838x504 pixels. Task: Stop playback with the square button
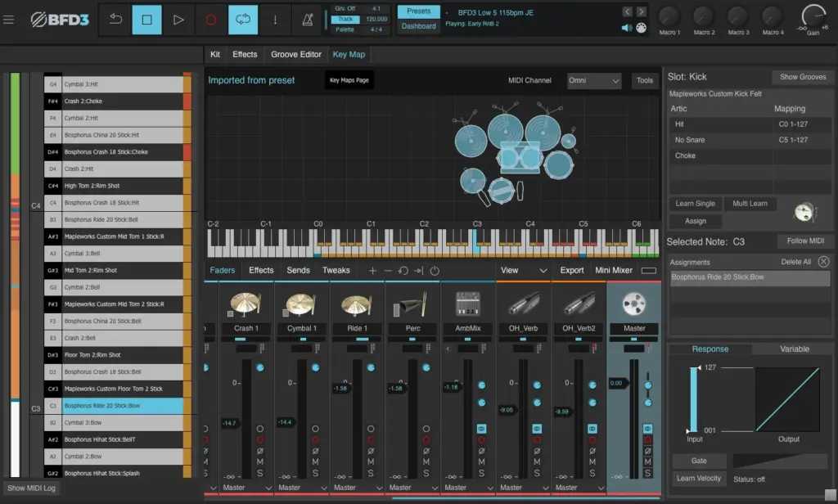tap(146, 20)
